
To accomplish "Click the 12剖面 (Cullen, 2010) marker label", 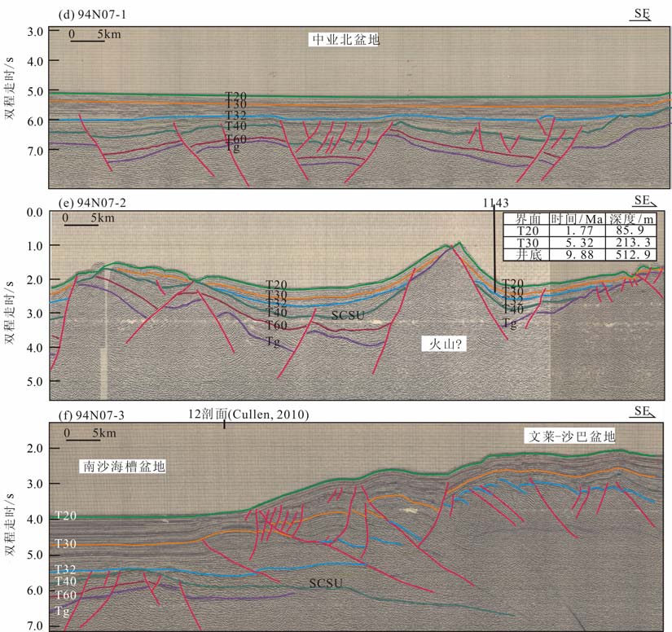I will 248,415.
